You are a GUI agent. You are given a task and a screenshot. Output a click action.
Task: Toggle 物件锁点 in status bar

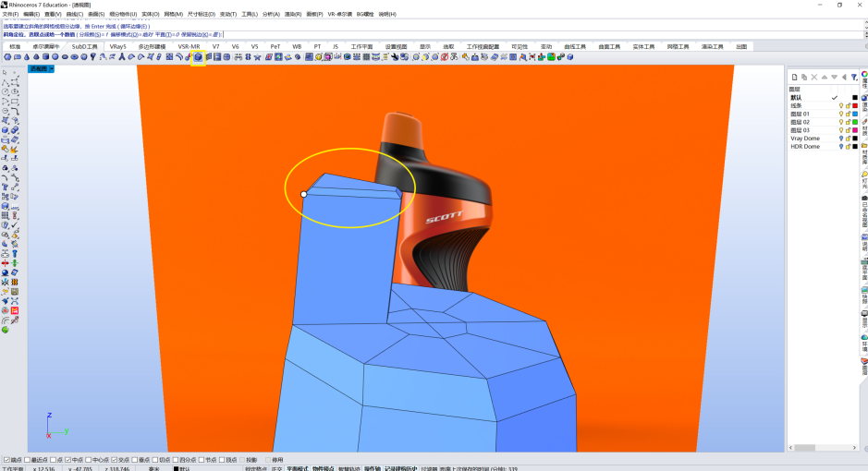coord(324,468)
